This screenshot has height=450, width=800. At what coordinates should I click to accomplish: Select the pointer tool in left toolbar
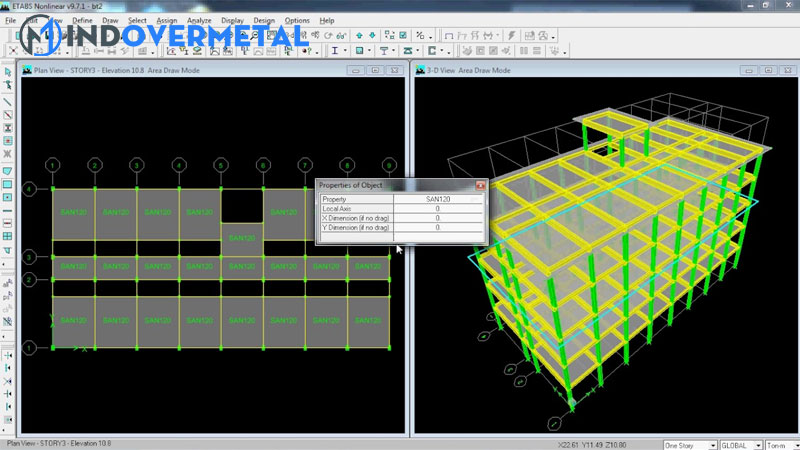(x=8, y=72)
